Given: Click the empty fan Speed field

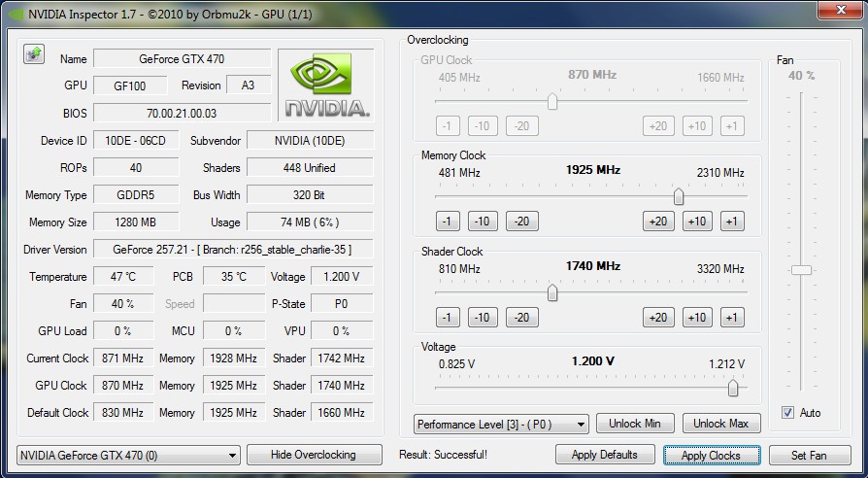Looking at the screenshot, I should (x=234, y=303).
